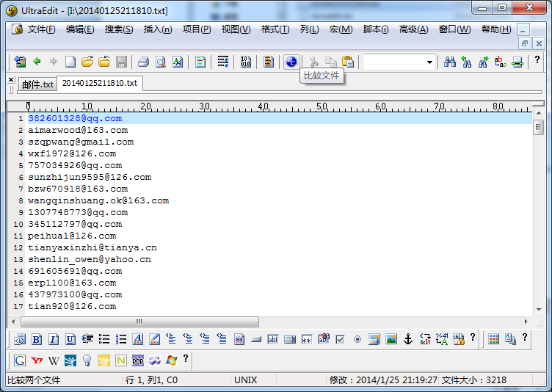Expand the find text combo box dropdown
Viewport: 552px width, 392px height.
pyautogui.click(x=429, y=62)
